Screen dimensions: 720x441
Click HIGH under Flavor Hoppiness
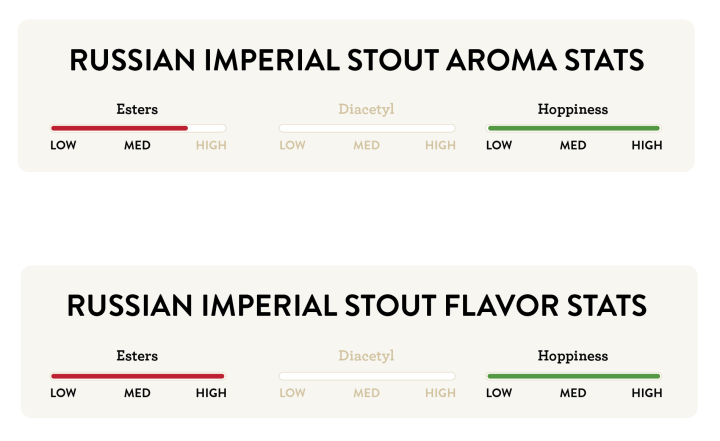[647, 393]
